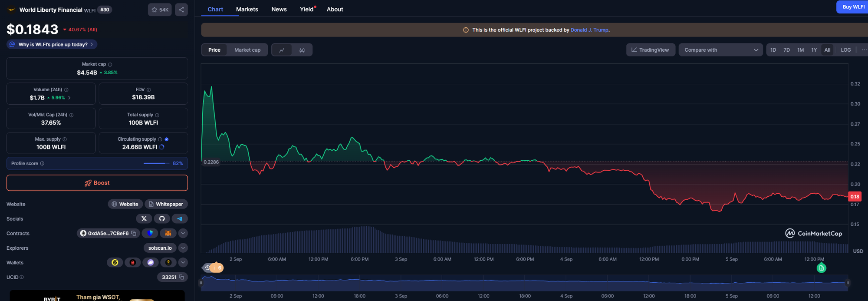Open the solscan.io explorer link
Image resolution: width=868 pixels, height=301 pixels.
(160, 248)
